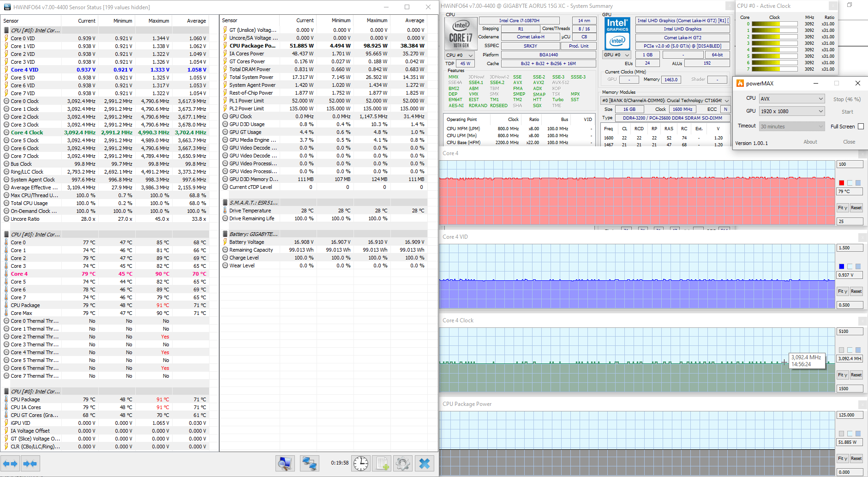
Task: Open the CPU test type dropdown showing AVX
Action: pyautogui.click(x=791, y=99)
